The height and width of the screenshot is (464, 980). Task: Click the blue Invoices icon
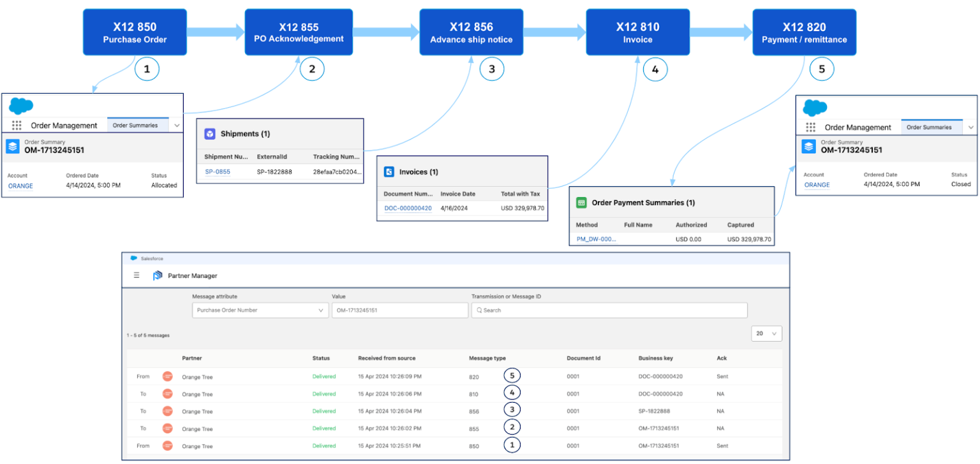pos(389,172)
